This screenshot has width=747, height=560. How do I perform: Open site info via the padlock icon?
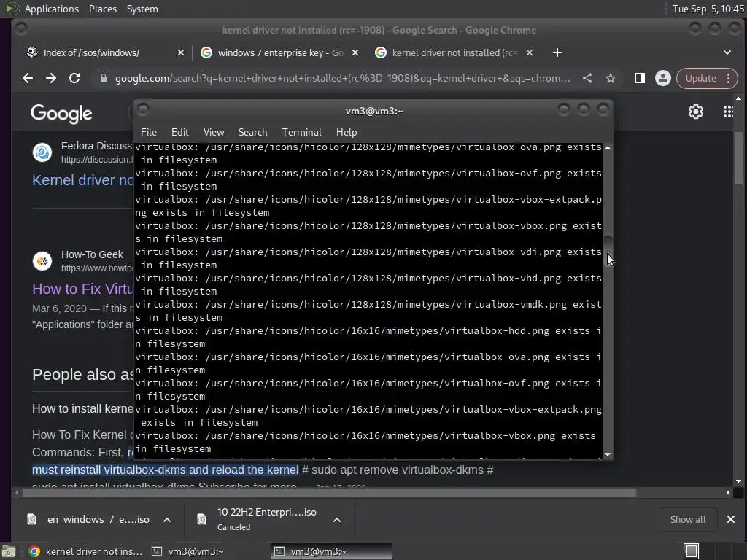[104, 78]
